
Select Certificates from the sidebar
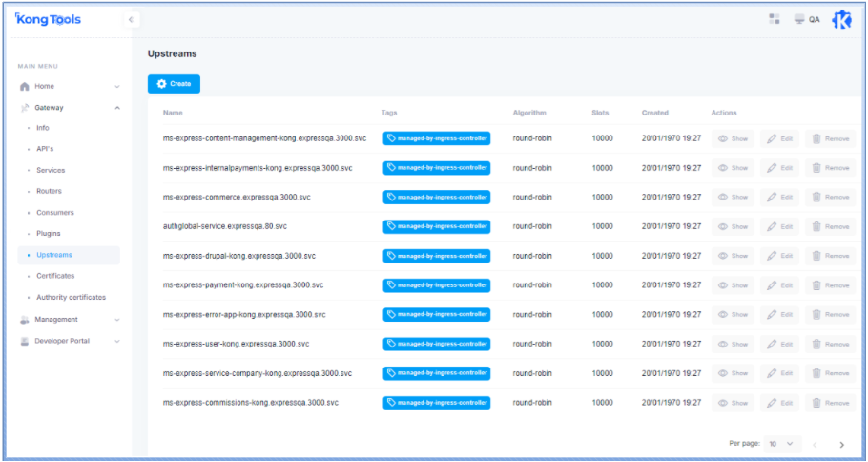(x=54, y=276)
